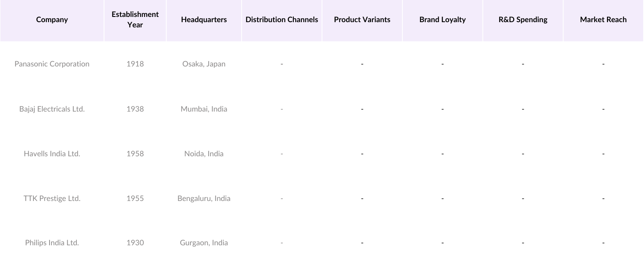This screenshot has height=263, width=644.
Task: Select the Headquarters column header
Action: pos(204,20)
